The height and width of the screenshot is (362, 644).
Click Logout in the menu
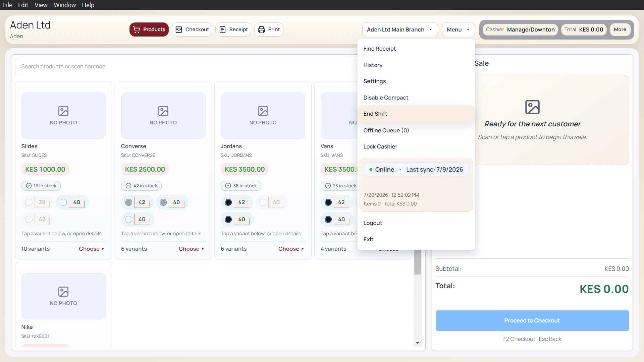pyautogui.click(x=416, y=223)
